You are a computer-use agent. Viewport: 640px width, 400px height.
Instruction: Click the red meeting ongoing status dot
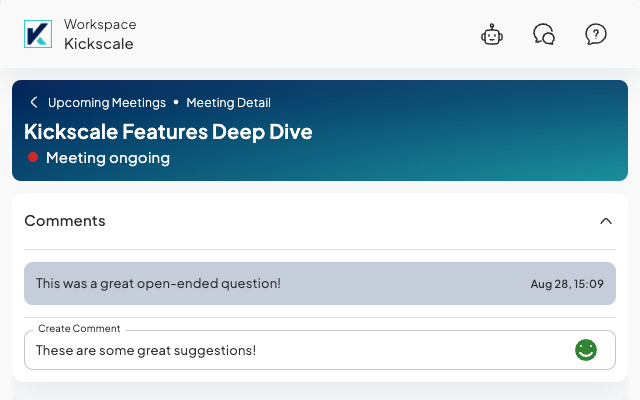(33, 158)
